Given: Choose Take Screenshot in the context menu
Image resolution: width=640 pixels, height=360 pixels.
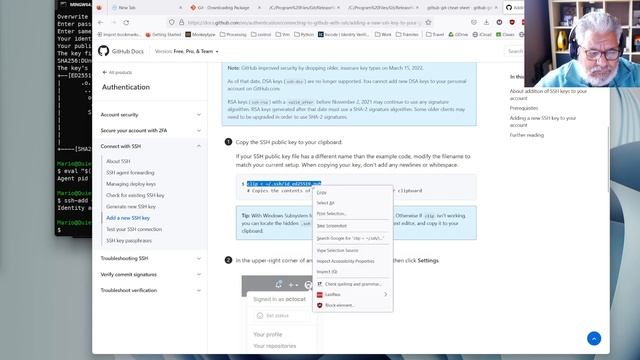Looking at the screenshot, I should pyautogui.click(x=353, y=226).
